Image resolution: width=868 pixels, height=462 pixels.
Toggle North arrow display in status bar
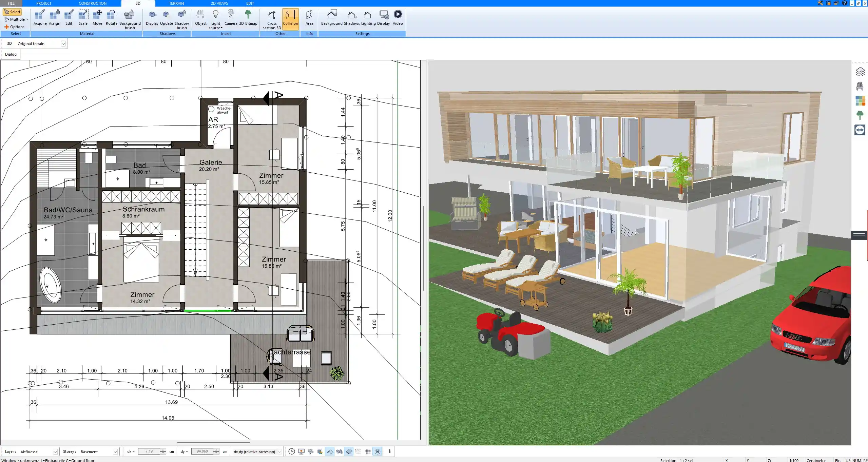pyautogui.click(x=377, y=451)
